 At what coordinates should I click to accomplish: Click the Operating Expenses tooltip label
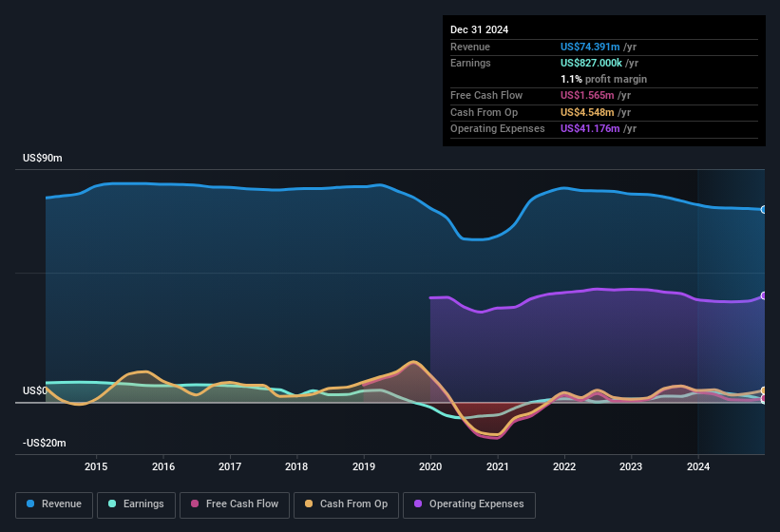click(x=498, y=129)
